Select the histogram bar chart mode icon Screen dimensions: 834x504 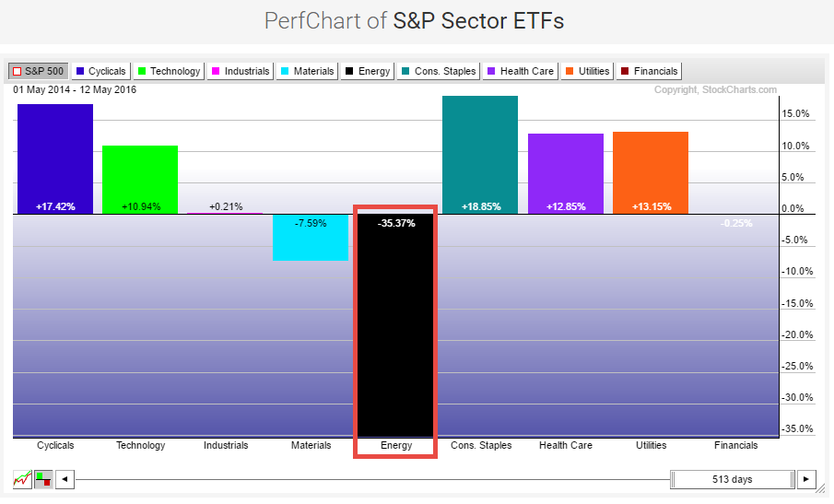[42, 479]
